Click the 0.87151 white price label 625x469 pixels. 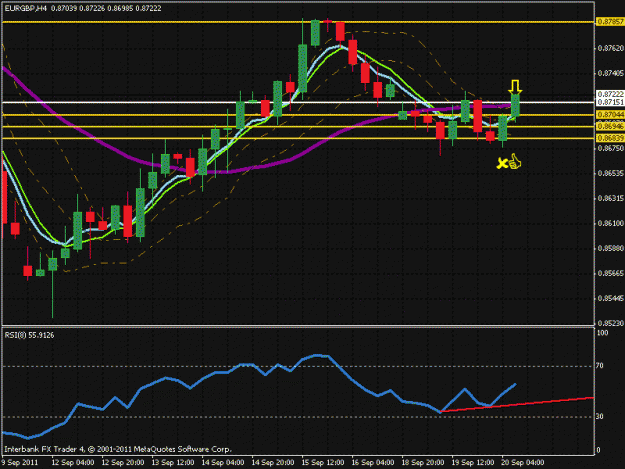click(x=610, y=102)
